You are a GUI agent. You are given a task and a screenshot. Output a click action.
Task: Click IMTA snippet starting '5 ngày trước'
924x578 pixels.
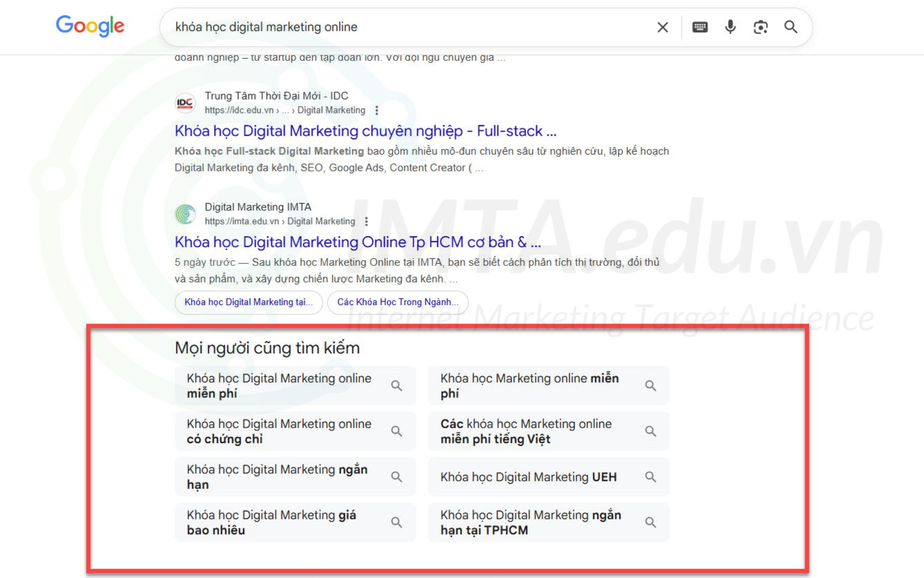[417, 271]
